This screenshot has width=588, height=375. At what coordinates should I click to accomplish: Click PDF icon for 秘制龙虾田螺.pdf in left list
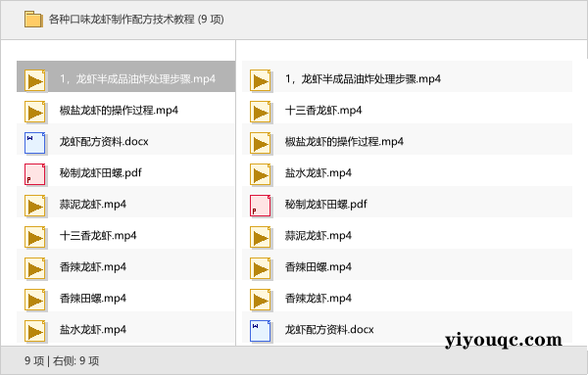click(x=35, y=174)
